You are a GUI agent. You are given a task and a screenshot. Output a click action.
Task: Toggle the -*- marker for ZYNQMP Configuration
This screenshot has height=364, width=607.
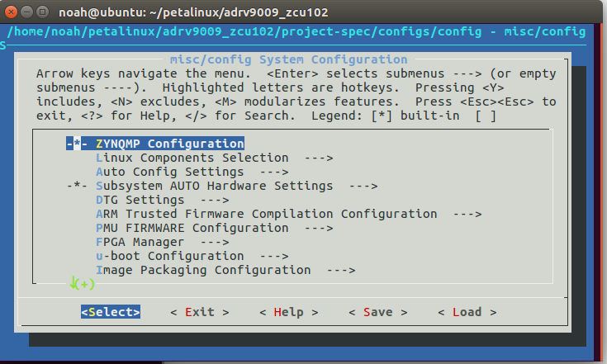[x=77, y=144]
